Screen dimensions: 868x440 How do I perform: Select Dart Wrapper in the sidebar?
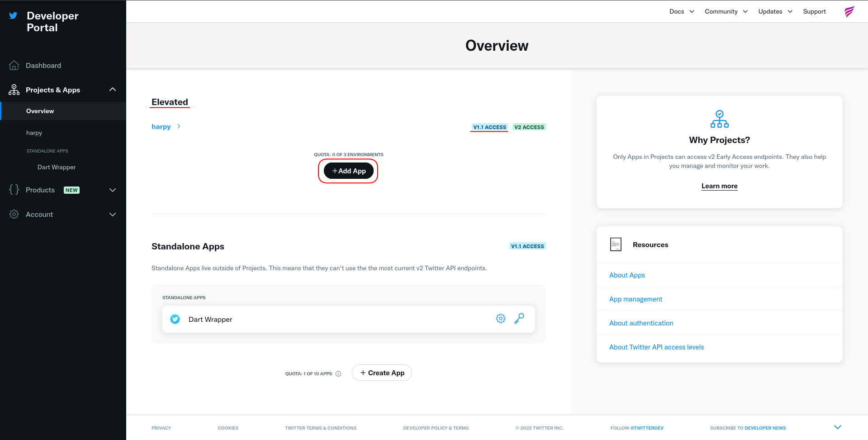(x=57, y=167)
